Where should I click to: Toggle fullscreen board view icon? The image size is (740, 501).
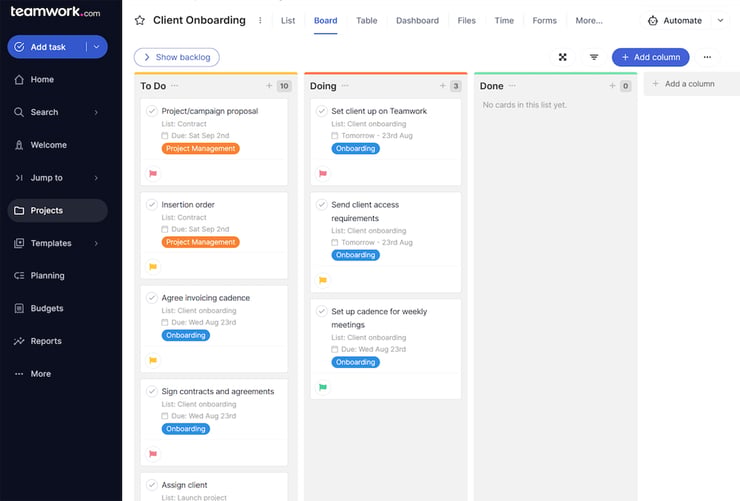coord(563,57)
